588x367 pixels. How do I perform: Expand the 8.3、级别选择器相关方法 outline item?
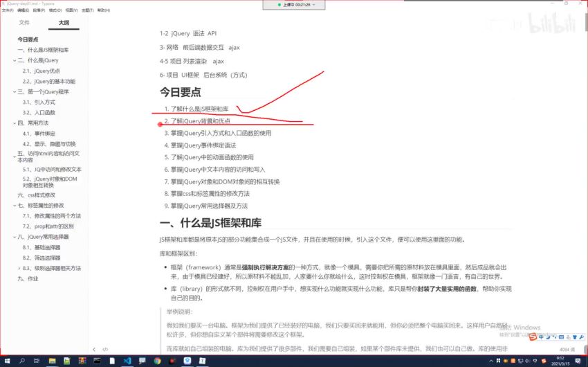coord(19,268)
